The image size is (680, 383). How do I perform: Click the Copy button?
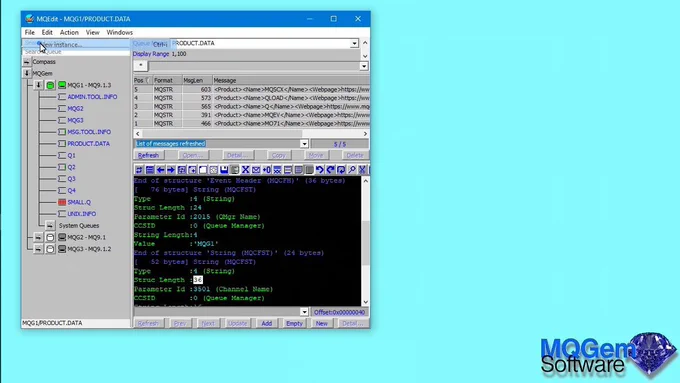pos(278,155)
